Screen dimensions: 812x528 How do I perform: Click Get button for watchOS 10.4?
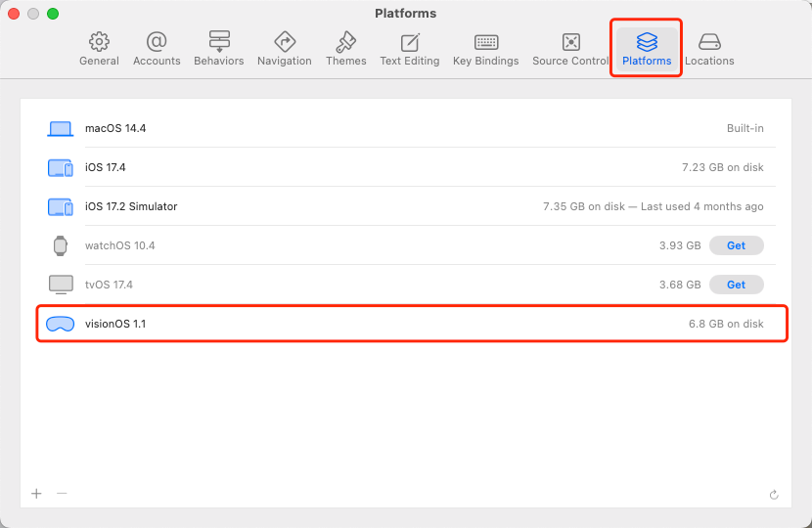tap(736, 245)
